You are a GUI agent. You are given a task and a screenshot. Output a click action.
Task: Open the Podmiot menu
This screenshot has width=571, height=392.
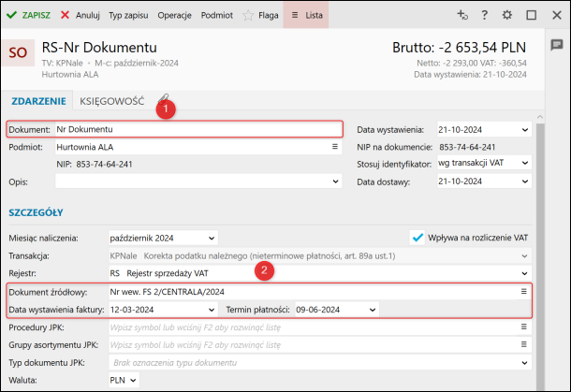(x=216, y=15)
